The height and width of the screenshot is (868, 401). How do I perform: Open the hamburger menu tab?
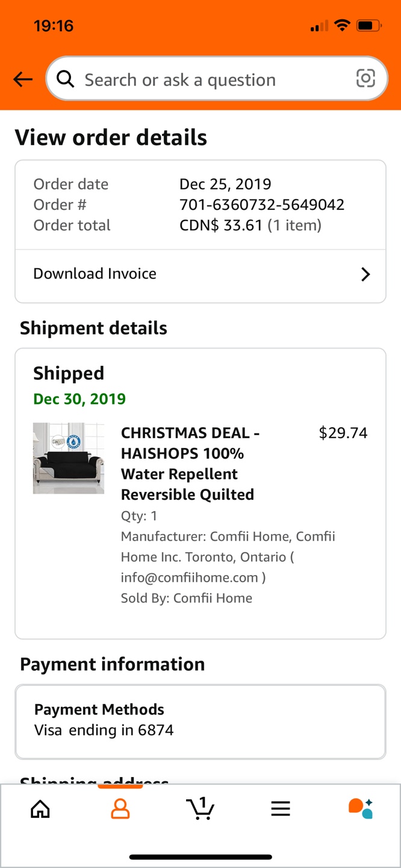pos(281,808)
